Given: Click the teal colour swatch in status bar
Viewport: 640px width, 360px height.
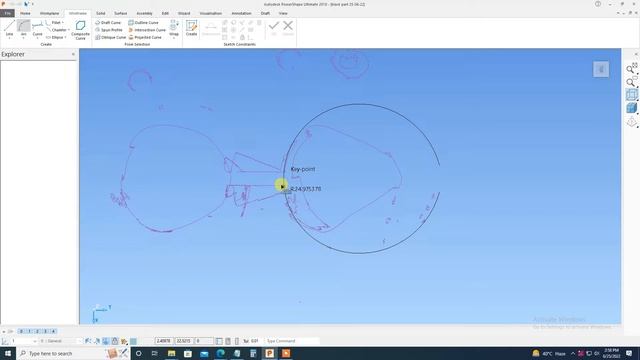Looking at the screenshot, I should [x=133, y=341].
